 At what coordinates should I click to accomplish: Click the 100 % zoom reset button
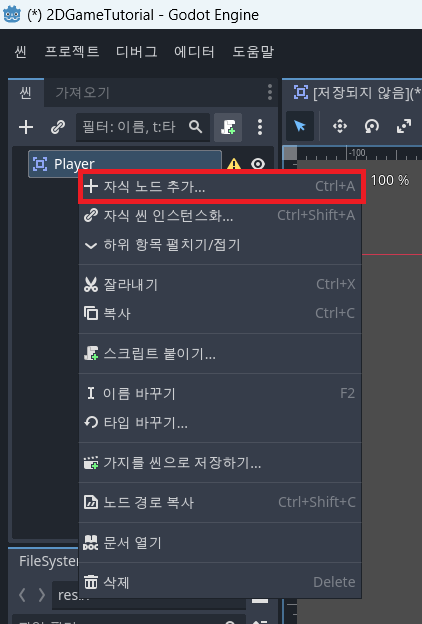click(390, 180)
